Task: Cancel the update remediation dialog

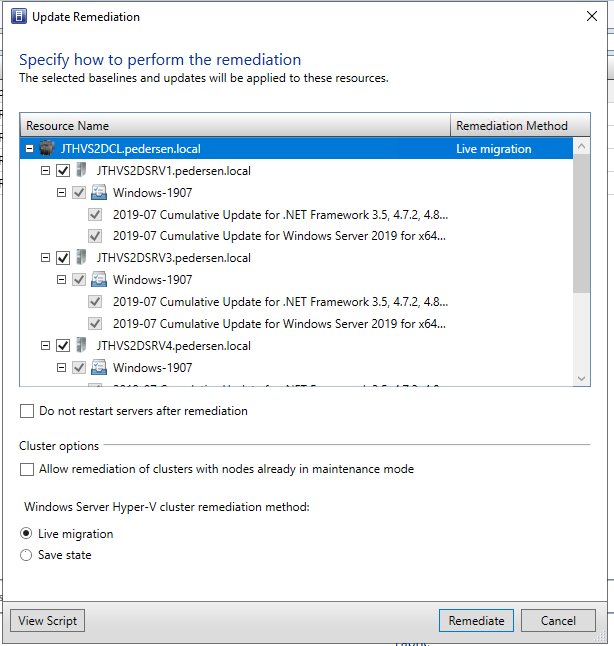Action: (558, 620)
